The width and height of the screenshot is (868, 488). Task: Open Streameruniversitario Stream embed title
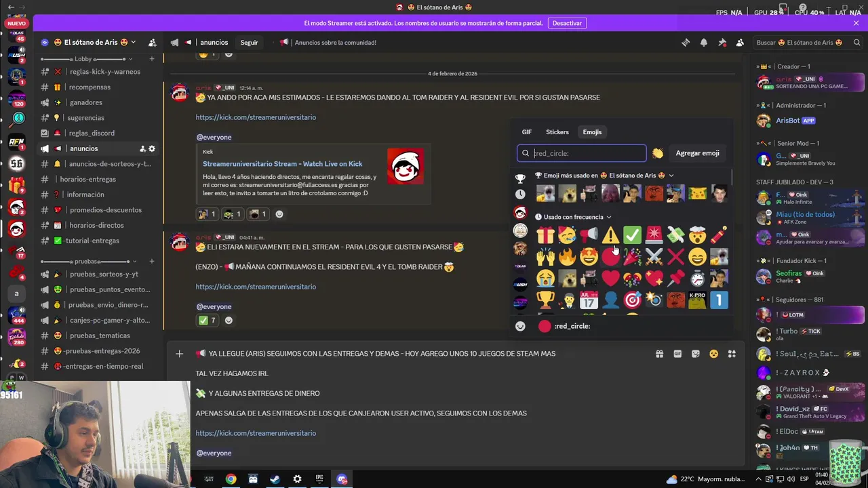283,164
